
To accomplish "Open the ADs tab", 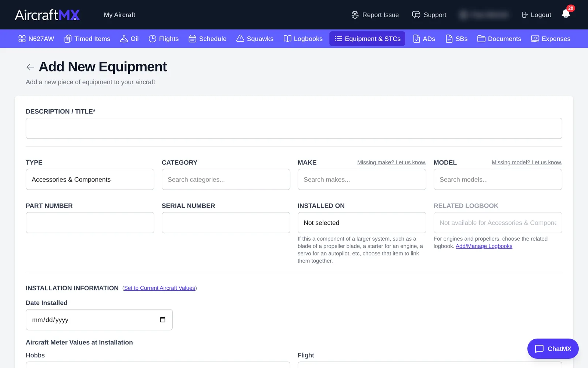I will point(424,39).
